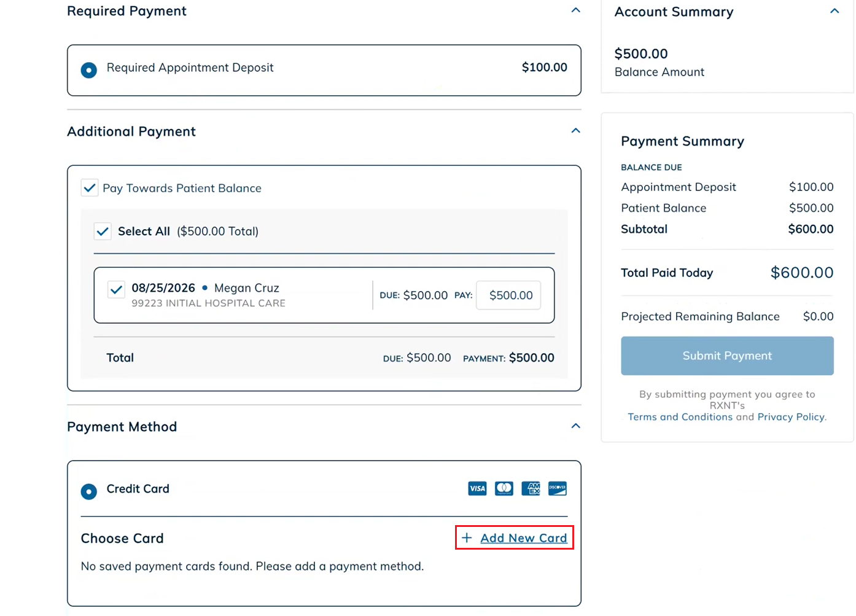Open the Privacy Policy link
The height and width of the screenshot is (616, 856).
pyautogui.click(x=791, y=417)
